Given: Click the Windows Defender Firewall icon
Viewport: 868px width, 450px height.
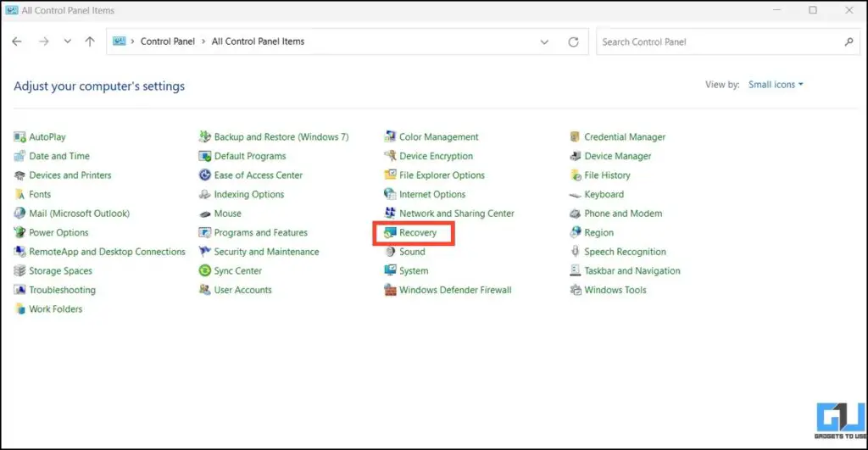Looking at the screenshot, I should pyautogui.click(x=390, y=291).
